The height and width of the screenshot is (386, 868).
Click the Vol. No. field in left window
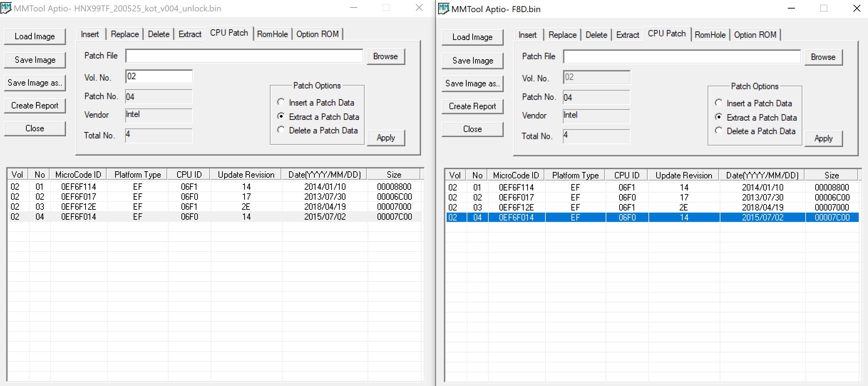(159, 77)
